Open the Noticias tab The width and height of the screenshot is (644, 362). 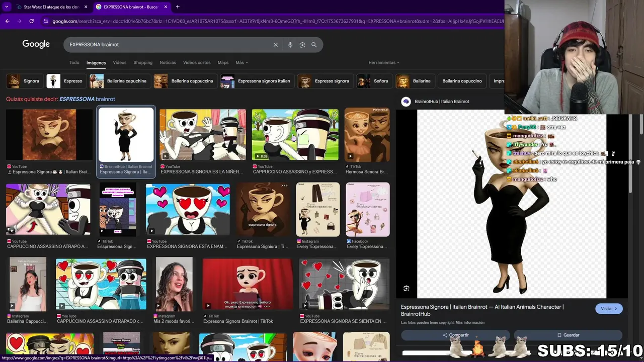(168, 62)
